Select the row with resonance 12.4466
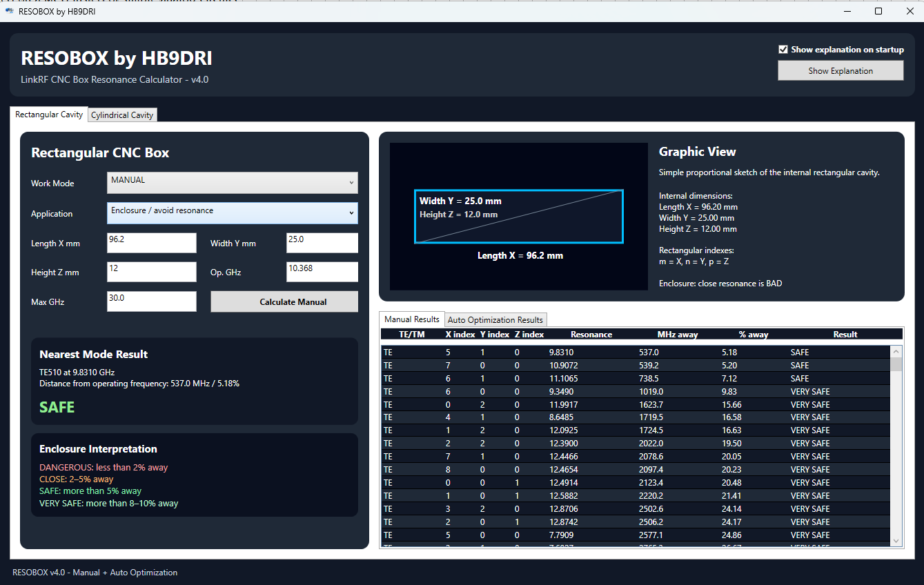924x585 pixels. (636, 457)
